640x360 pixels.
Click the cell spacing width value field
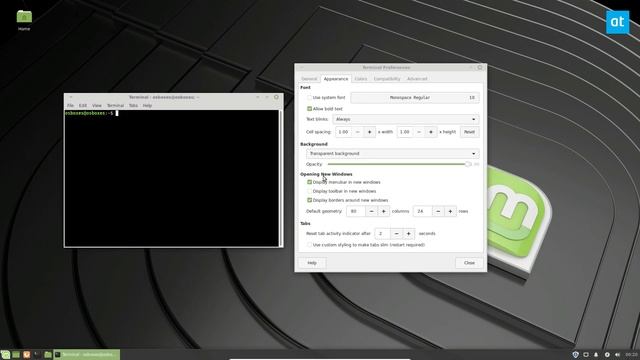[x=344, y=132]
